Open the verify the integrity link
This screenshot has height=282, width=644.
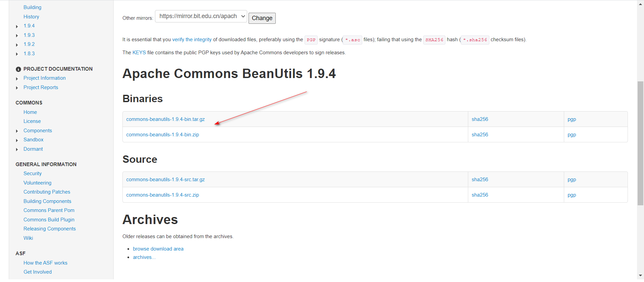click(192, 40)
